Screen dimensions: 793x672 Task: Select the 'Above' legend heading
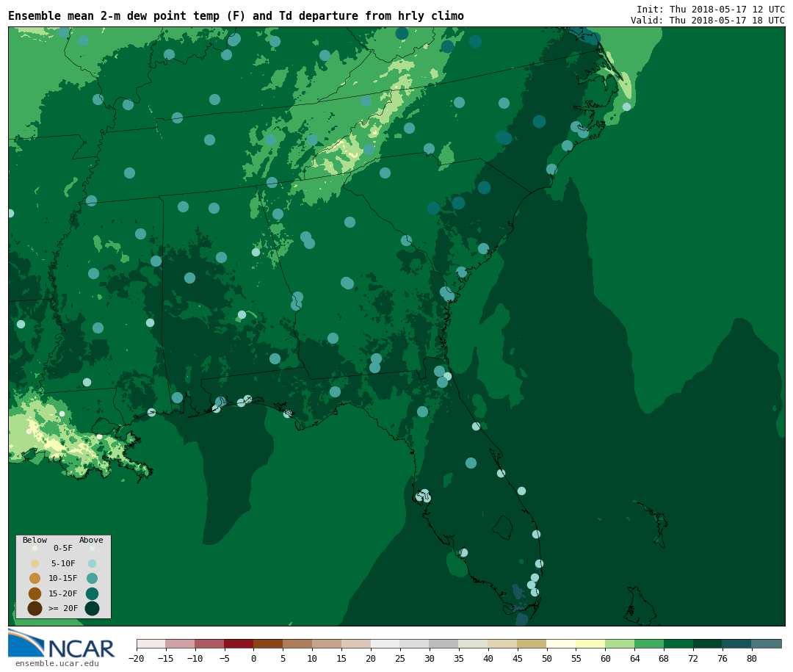(x=91, y=540)
